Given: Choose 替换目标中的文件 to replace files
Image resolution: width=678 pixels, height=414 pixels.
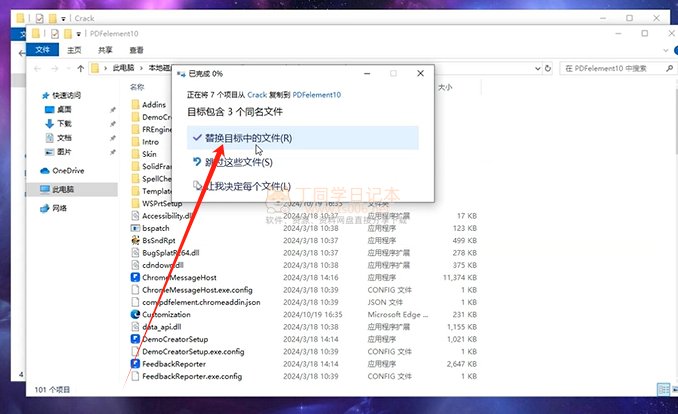Looking at the screenshot, I should pos(248,138).
